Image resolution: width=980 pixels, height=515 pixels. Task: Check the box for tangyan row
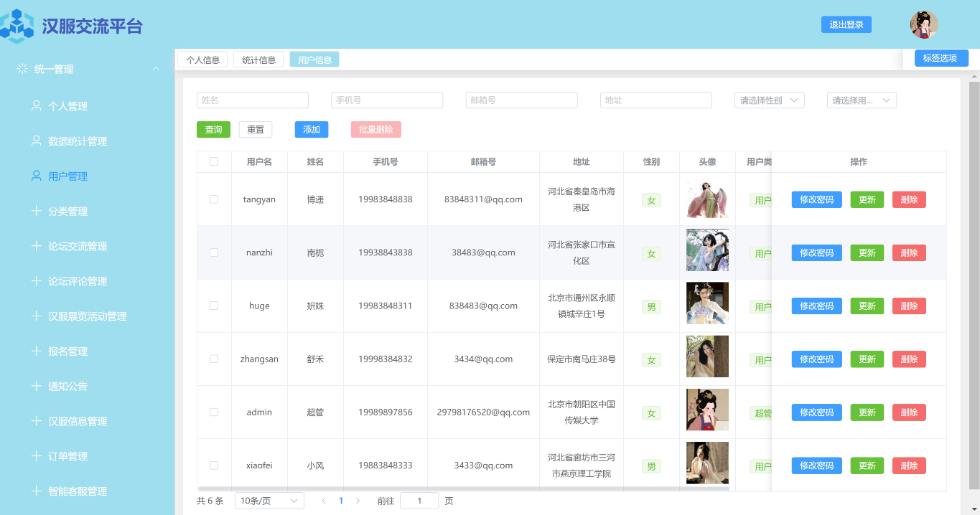pyautogui.click(x=214, y=199)
